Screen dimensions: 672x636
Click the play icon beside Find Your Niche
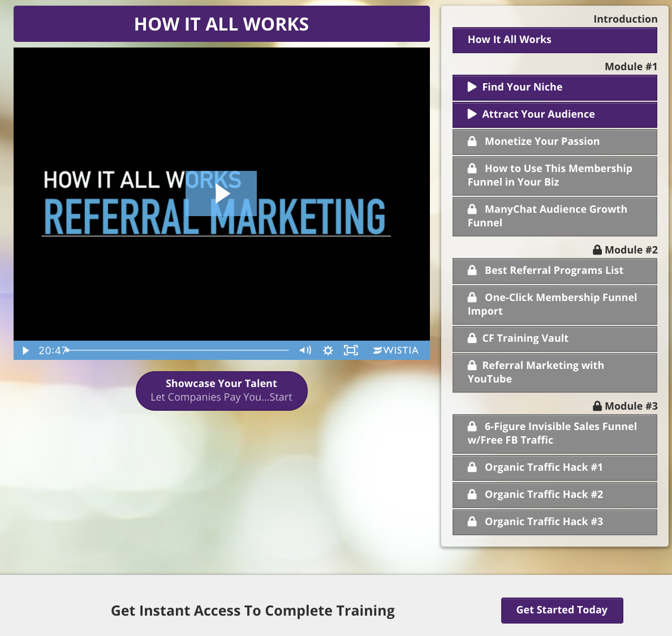pyautogui.click(x=472, y=87)
